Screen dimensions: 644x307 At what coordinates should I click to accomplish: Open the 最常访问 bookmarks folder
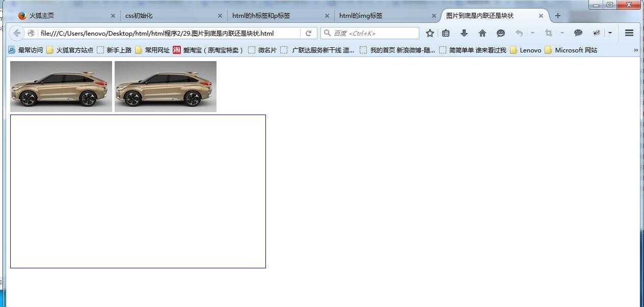tap(25, 50)
